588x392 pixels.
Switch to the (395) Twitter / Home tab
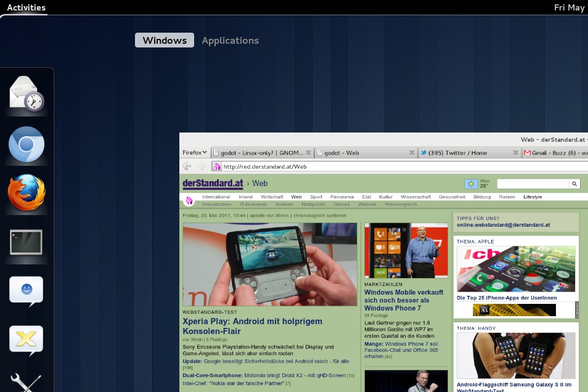point(469,153)
